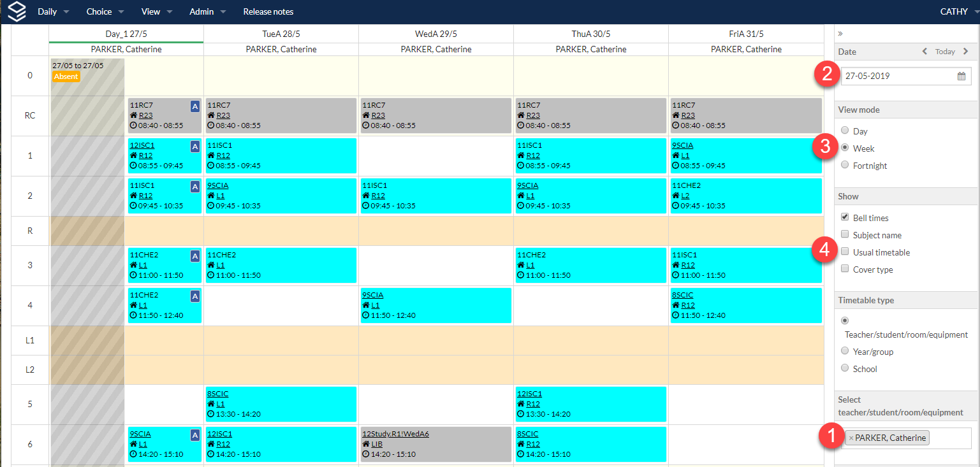Select the WedA 29/5 column header
980x467 pixels.
coord(436,34)
